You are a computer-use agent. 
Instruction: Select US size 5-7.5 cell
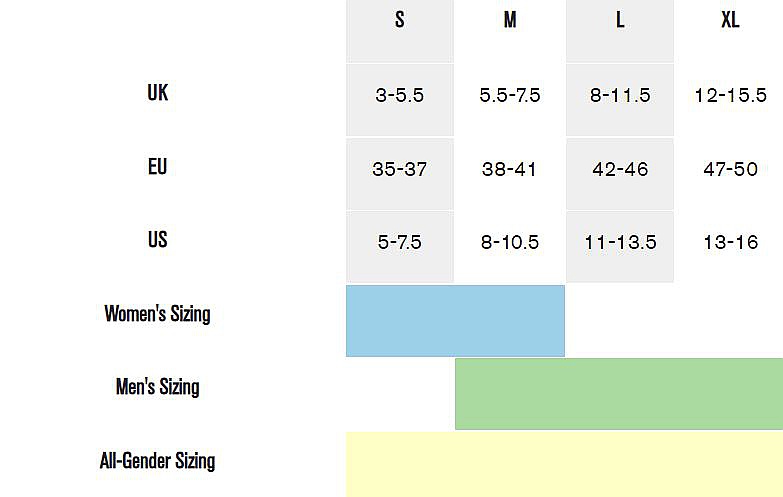pos(400,243)
